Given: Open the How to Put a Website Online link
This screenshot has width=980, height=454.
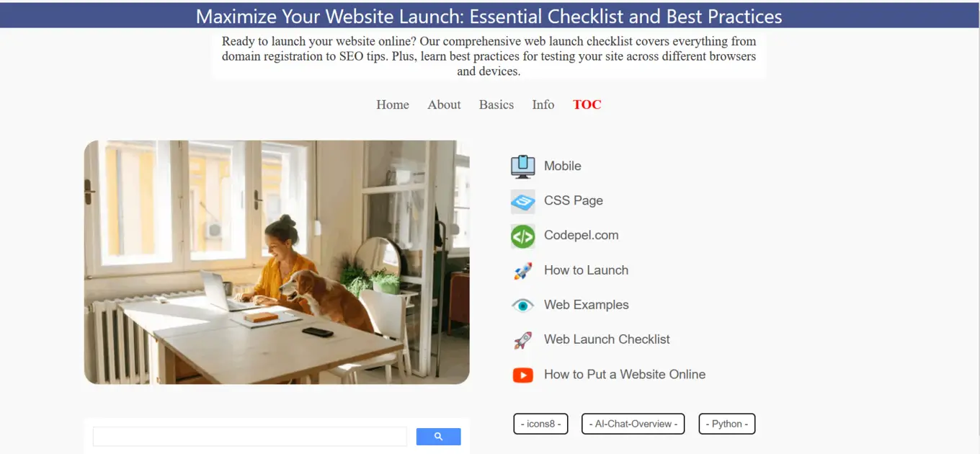Looking at the screenshot, I should (625, 375).
